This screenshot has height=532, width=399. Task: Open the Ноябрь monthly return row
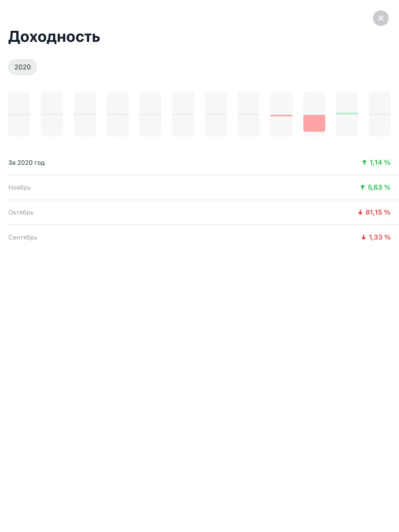(x=199, y=188)
